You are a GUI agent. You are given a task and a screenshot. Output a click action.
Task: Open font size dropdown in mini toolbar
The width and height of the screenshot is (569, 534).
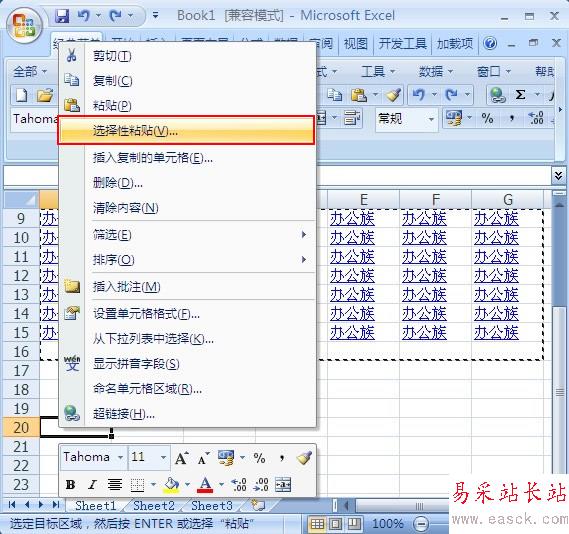point(163,458)
